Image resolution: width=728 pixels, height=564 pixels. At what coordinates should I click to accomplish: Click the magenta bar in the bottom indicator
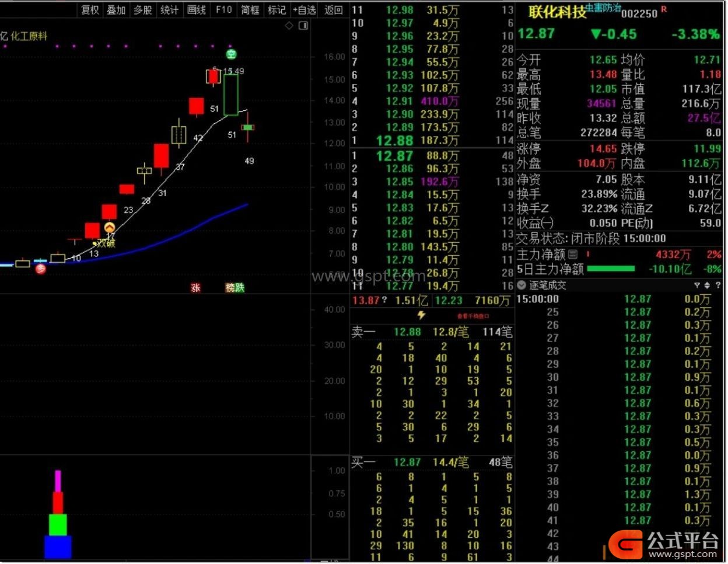(58, 481)
